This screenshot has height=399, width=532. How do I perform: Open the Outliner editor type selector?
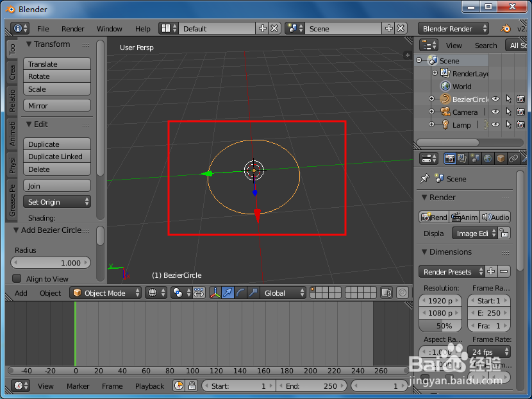pos(429,45)
